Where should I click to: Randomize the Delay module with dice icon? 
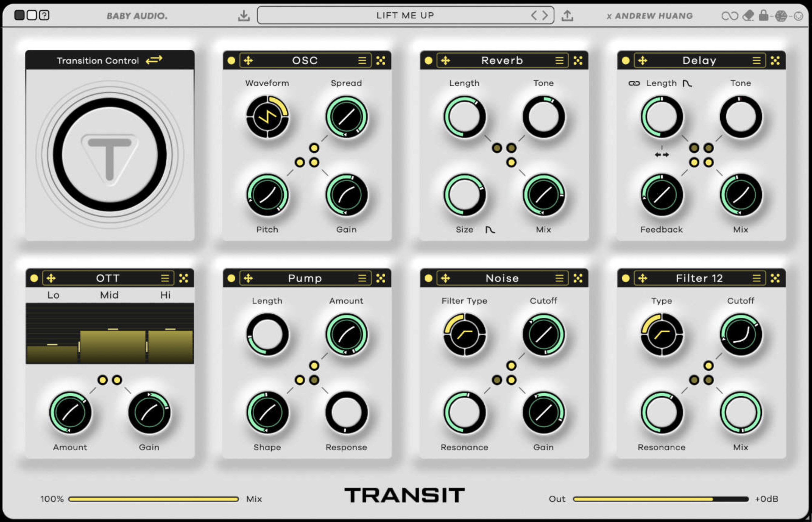775,61
